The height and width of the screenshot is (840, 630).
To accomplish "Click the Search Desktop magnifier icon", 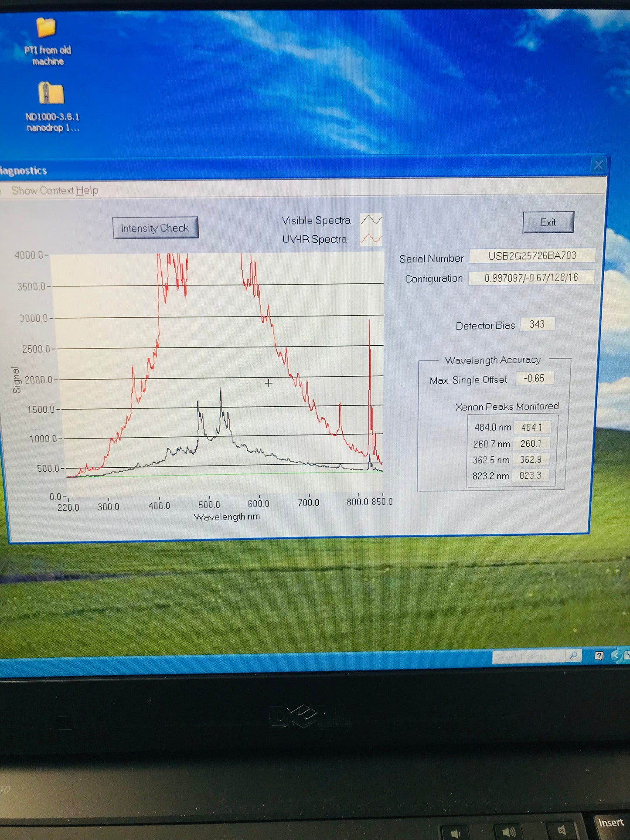I will coord(574,655).
